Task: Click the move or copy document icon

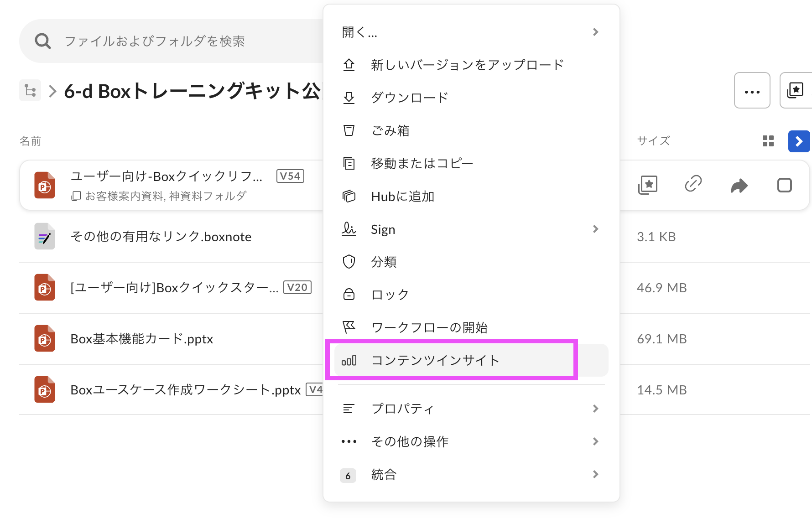Action: click(x=349, y=163)
